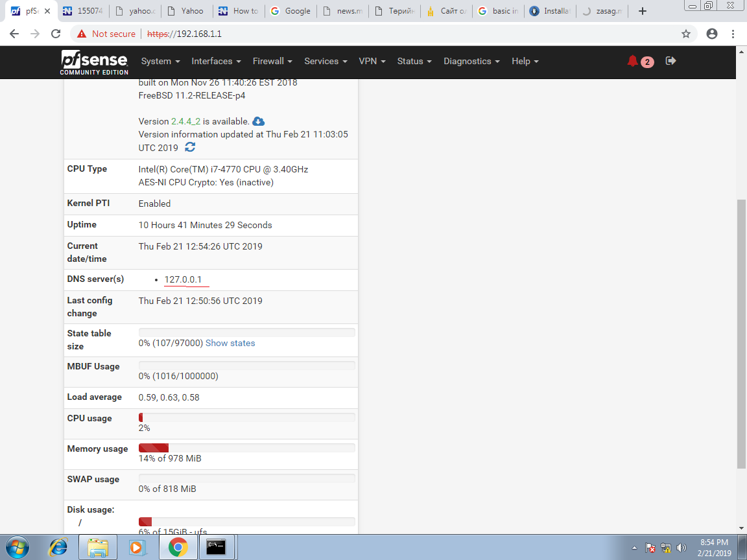Expand the Diagnostics dropdown menu

(471, 62)
